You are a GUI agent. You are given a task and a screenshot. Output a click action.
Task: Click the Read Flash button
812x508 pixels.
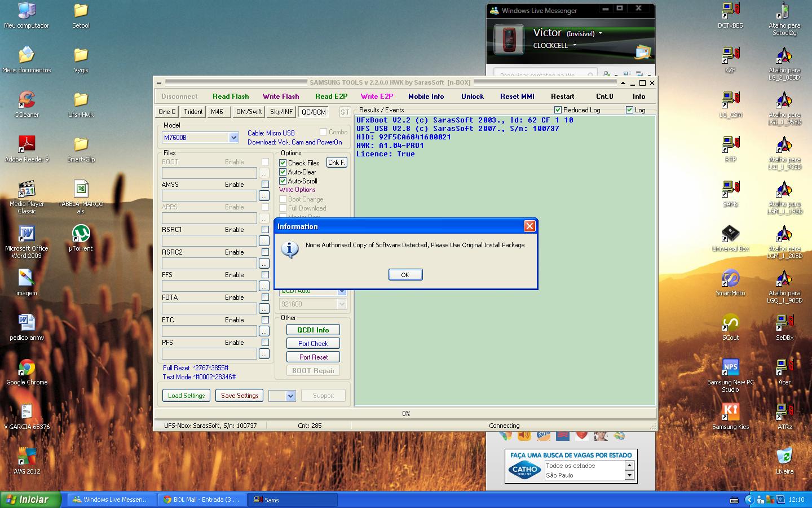[x=231, y=97]
